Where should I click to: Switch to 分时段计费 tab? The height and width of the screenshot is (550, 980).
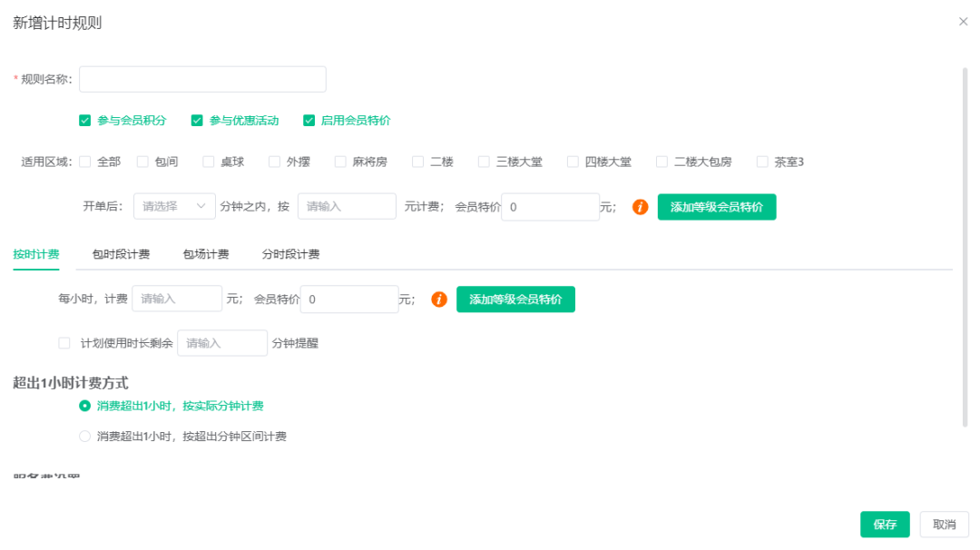[x=290, y=254]
